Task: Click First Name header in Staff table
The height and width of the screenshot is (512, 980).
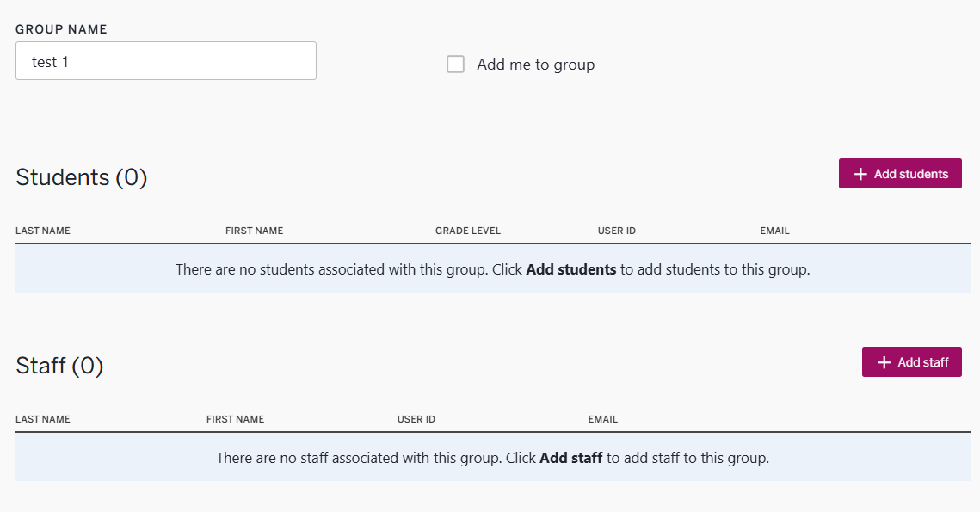Action: 235,419
